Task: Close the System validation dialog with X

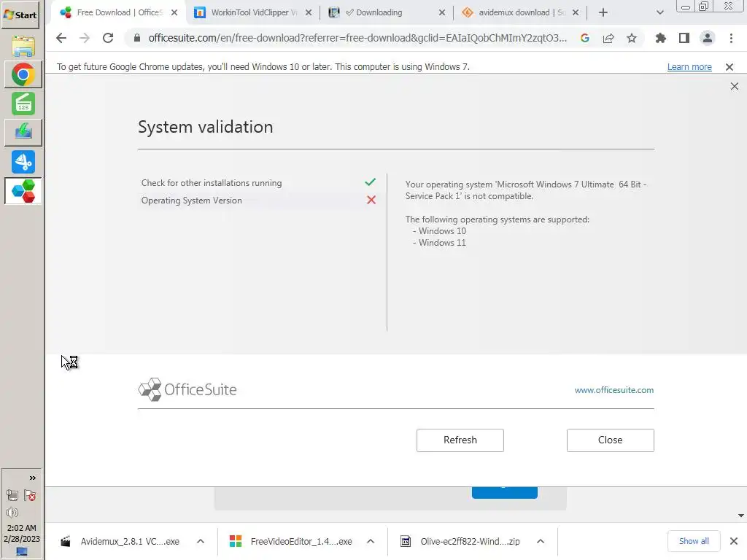Action: (x=735, y=86)
